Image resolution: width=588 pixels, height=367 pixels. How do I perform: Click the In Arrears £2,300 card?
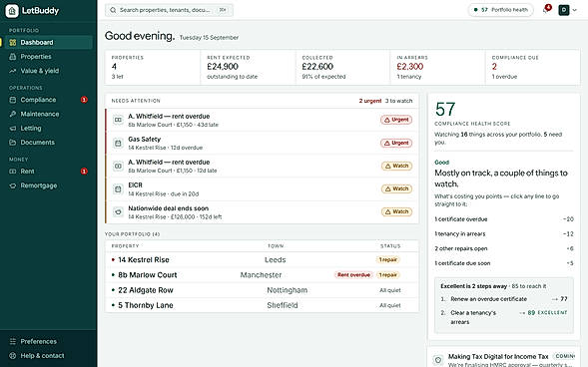[x=437, y=68]
